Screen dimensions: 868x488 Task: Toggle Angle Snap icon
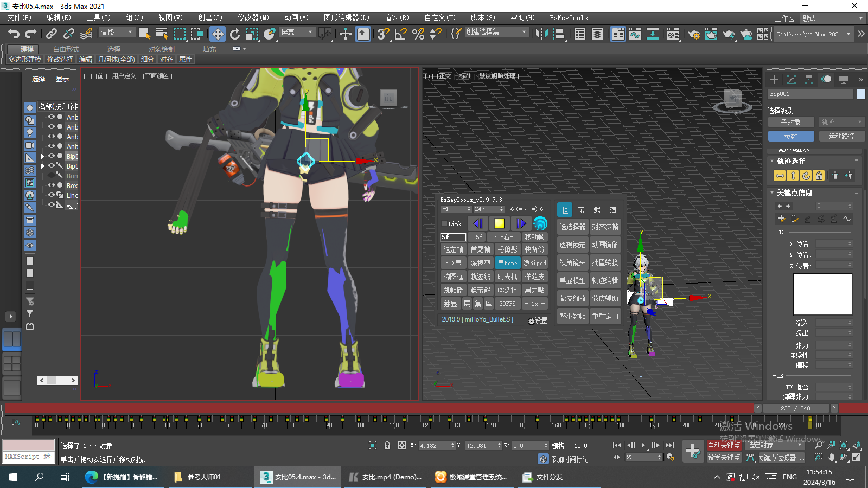[x=401, y=34]
